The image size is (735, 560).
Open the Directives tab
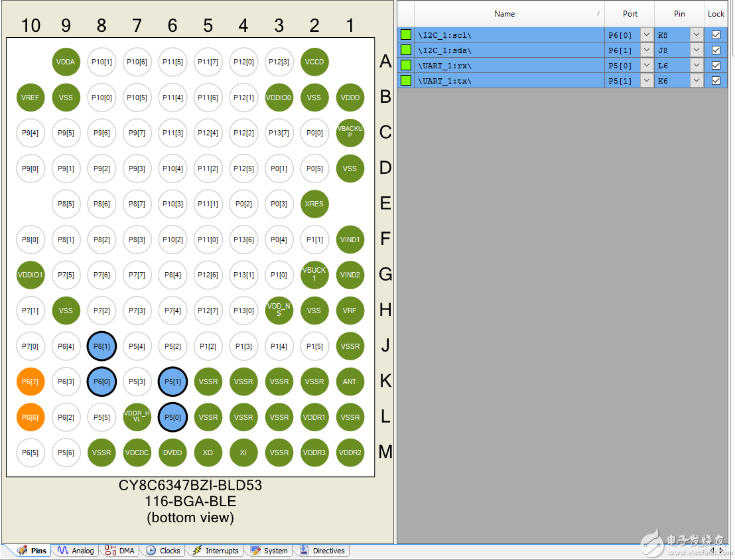pyautogui.click(x=322, y=550)
